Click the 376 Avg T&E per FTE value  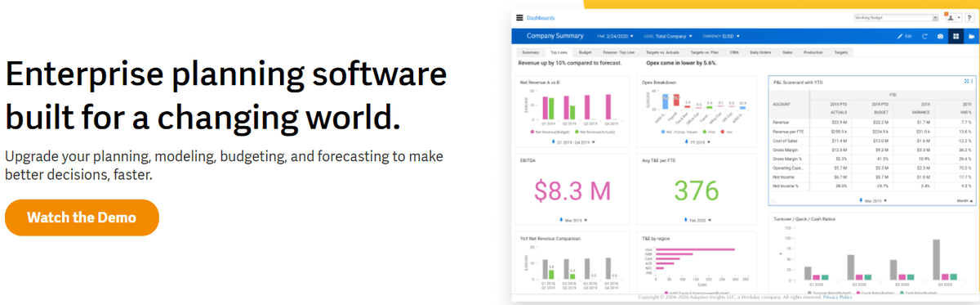pyautogui.click(x=696, y=190)
